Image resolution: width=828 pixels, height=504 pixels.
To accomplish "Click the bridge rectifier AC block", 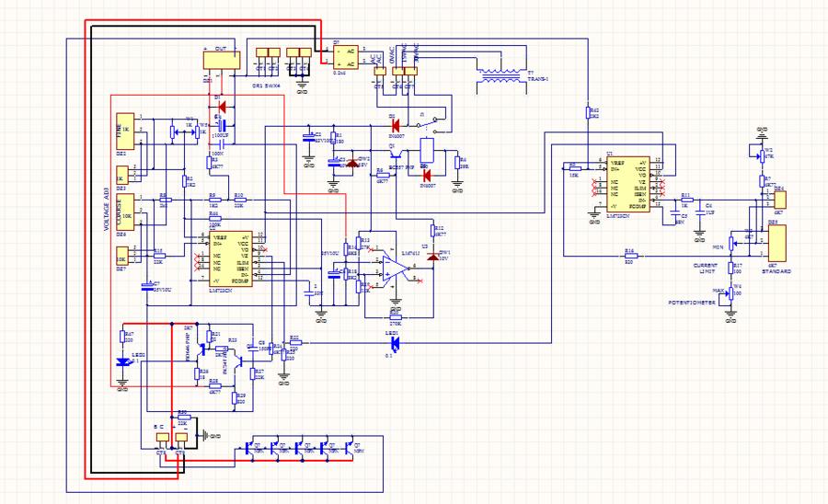I will coord(344,57).
